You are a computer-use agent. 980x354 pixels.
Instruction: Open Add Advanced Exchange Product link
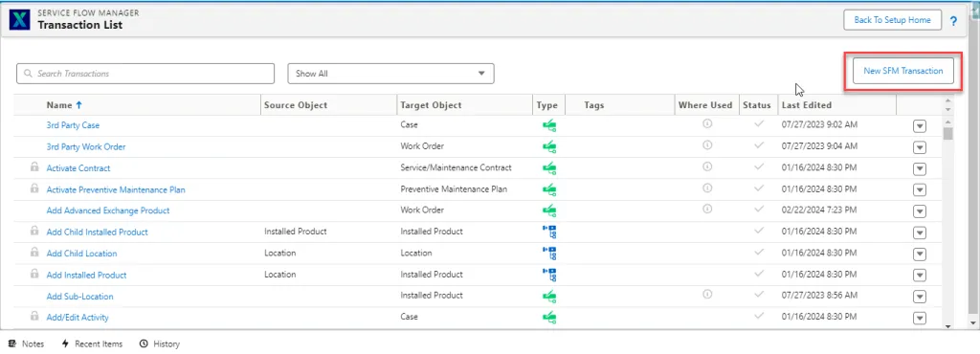(108, 210)
